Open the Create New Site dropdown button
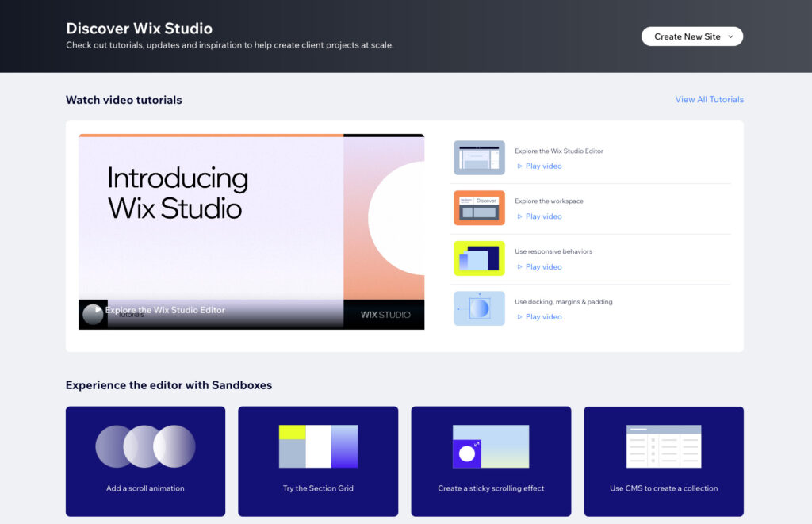 (691, 36)
